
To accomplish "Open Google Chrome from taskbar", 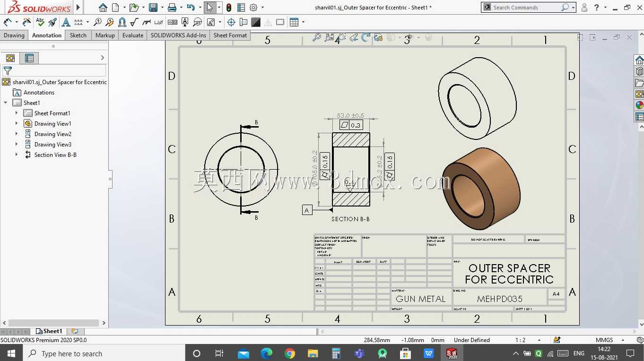I will coord(290,353).
